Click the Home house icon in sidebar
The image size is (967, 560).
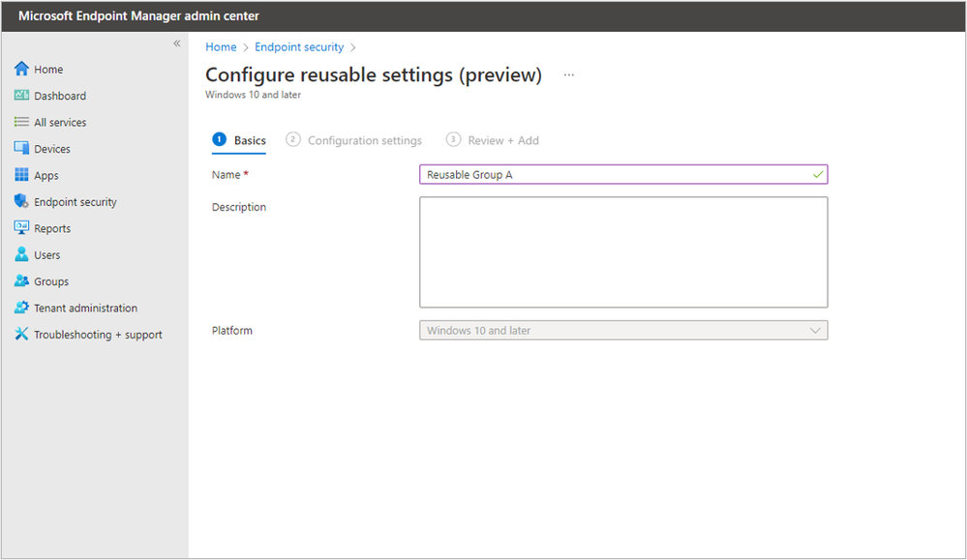pyautogui.click(x=21, y=69)
